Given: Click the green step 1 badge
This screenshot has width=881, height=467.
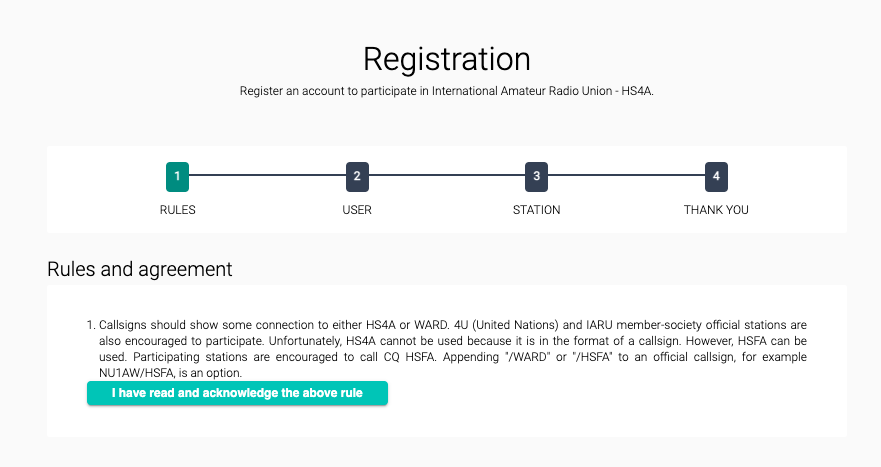Looking at the screenshot, I should pyautogui.click(x=178, y=176).
